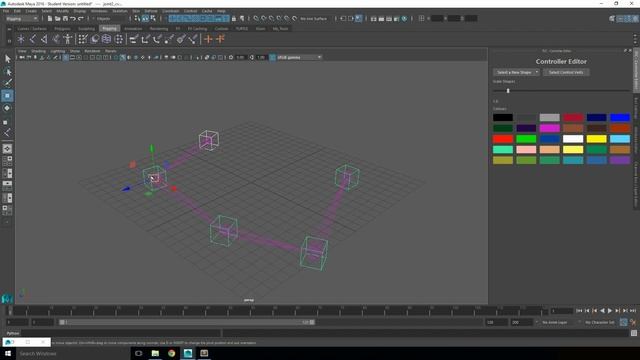Open the Script Editor button at bottom right
The image size is (640, 360).
(x=633, y=333)
